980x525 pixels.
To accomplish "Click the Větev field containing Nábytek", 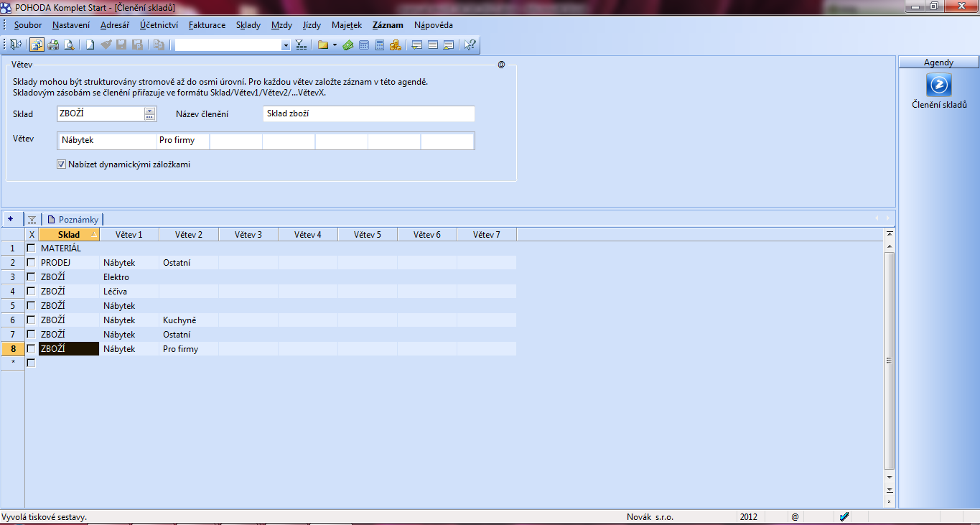I will tap(107, 141).
